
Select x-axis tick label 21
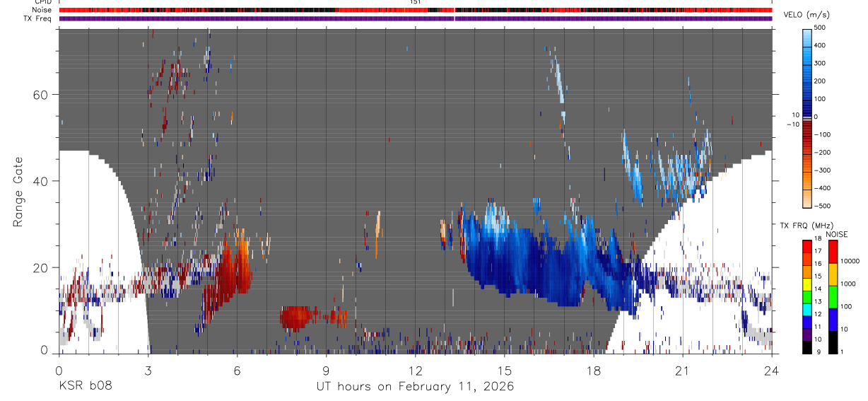click(683, 371)
